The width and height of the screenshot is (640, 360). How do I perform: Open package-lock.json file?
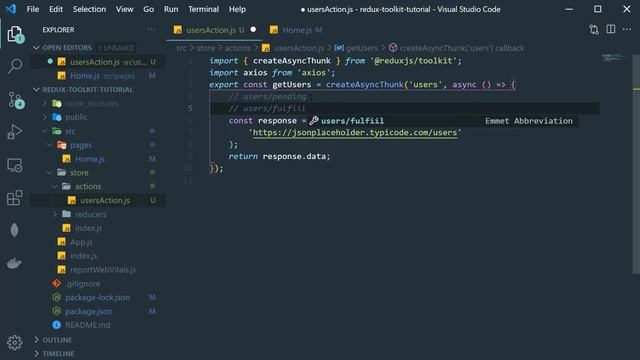(x=98, y=298)
